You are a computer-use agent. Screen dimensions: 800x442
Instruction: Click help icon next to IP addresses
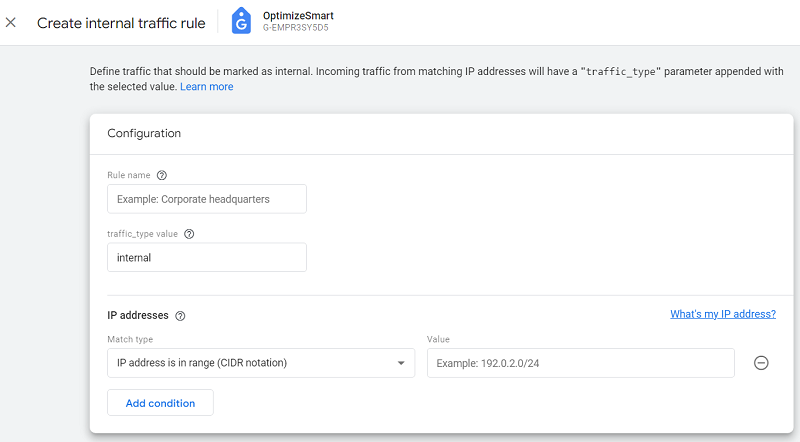pyautogui.click(x=180, y=315)
